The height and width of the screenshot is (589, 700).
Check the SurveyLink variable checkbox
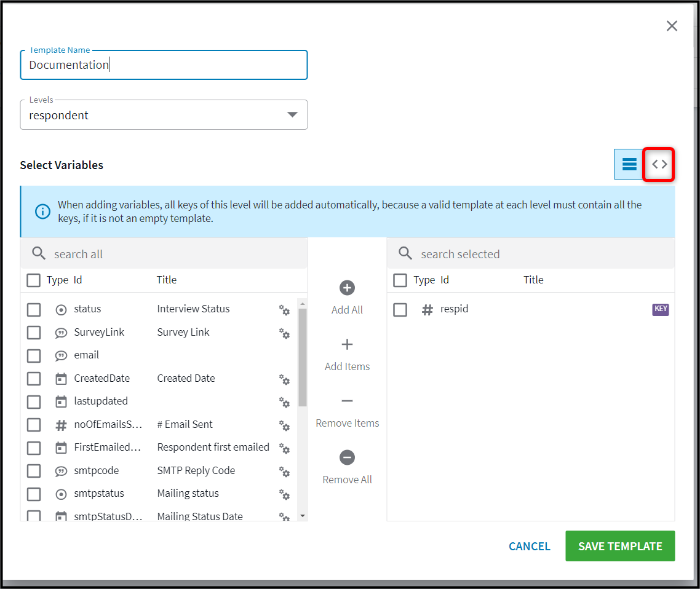[34, 333]
